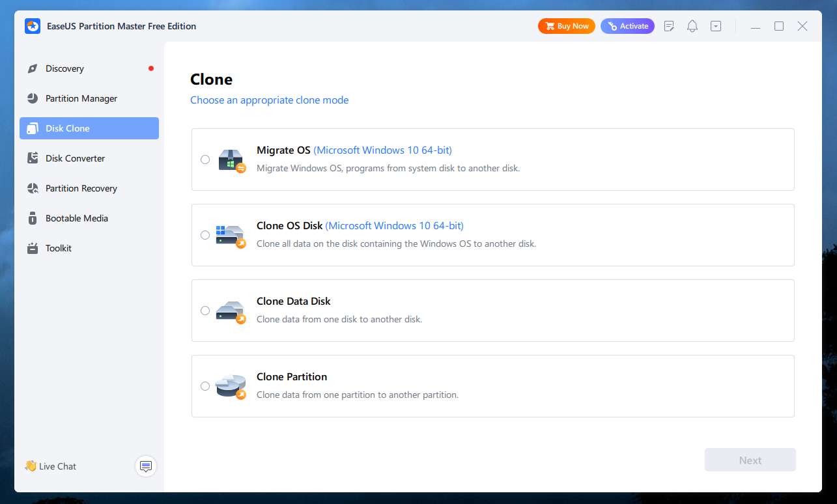Click the Clone Partition pie-disk icon
The image size is (837, 504).
point(231,386)
